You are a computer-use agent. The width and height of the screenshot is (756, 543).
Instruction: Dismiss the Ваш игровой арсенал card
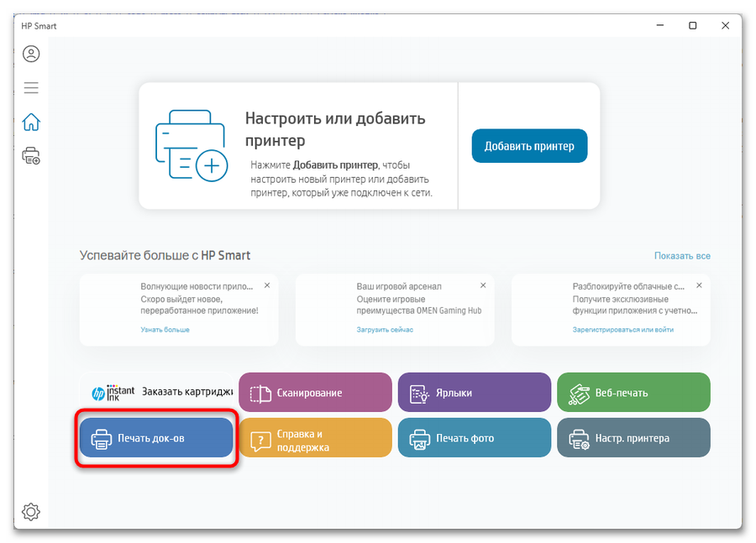pos(483,285)
